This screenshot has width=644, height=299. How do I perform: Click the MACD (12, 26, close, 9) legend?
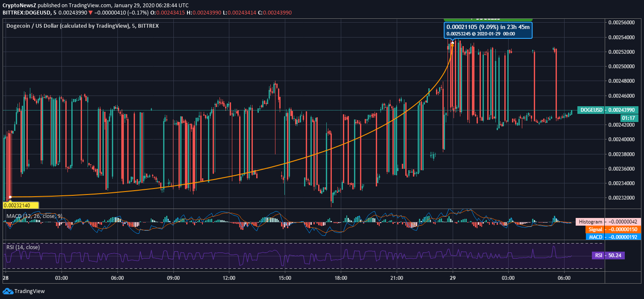(35, 216)
